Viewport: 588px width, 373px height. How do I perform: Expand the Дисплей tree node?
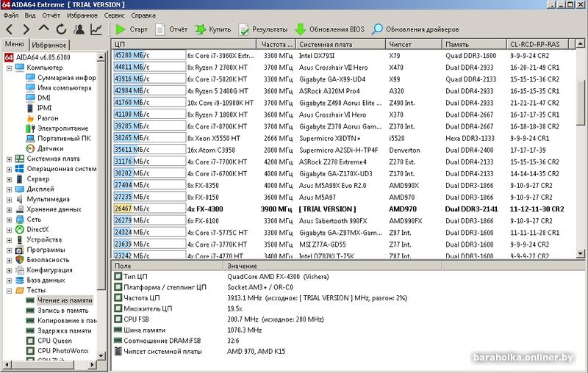click(9, 189)
